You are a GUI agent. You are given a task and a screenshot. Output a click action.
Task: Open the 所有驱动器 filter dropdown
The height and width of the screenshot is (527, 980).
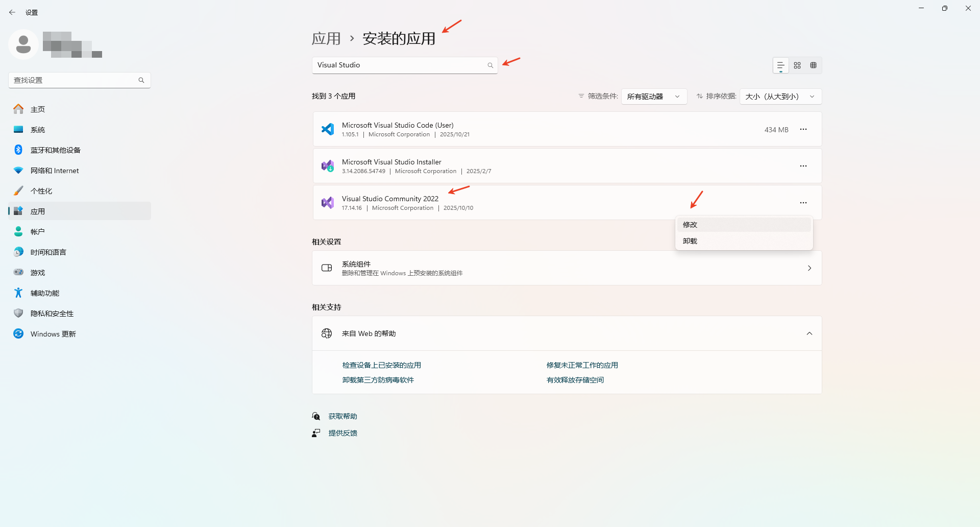pos(654,97)
